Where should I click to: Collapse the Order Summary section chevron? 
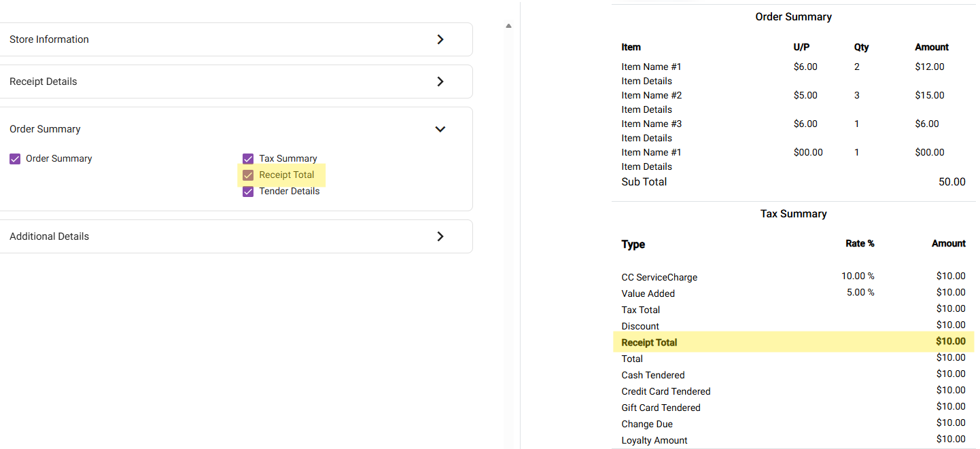pyautogui.click(x=440, y=129)
